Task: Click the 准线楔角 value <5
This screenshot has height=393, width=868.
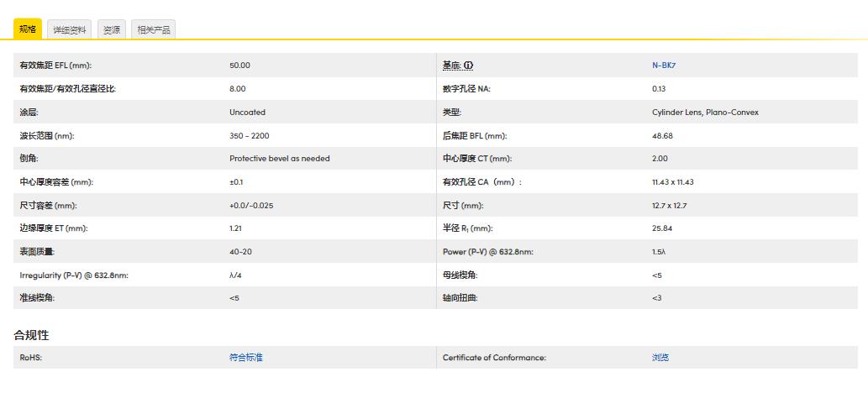Action: pyautogui.click(x=234, y=298)
